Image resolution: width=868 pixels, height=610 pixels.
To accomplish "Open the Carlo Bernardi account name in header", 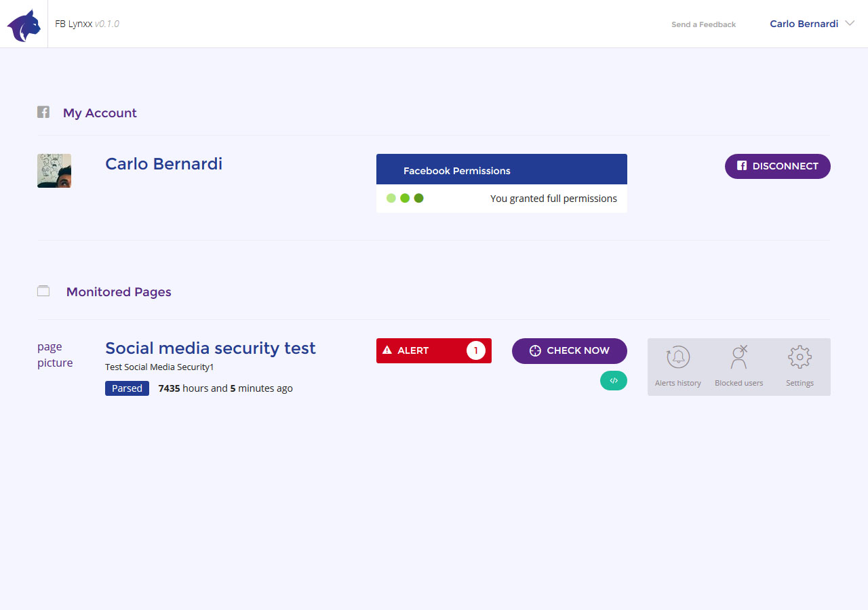I will tap(804, 24).
